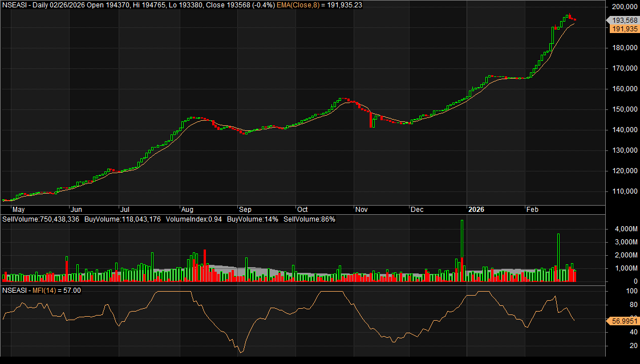This screenshot has width=640, height=364.
Task: Click the 2026 year marker on time axis
Action: coord(476,209)
